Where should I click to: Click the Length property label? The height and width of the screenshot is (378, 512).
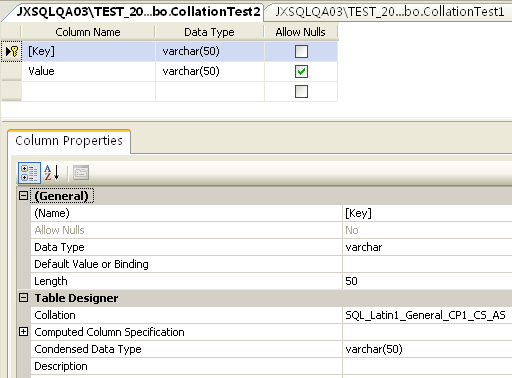(51, 281)
